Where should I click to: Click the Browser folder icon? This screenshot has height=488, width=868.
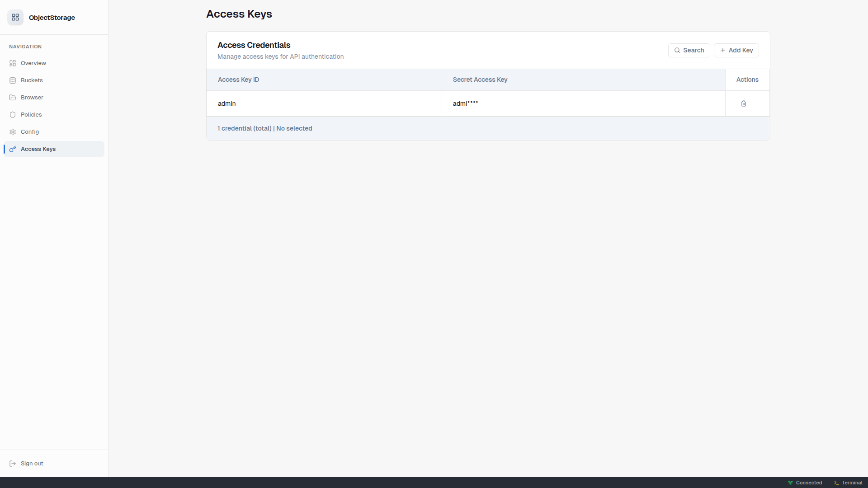[13, 98]
